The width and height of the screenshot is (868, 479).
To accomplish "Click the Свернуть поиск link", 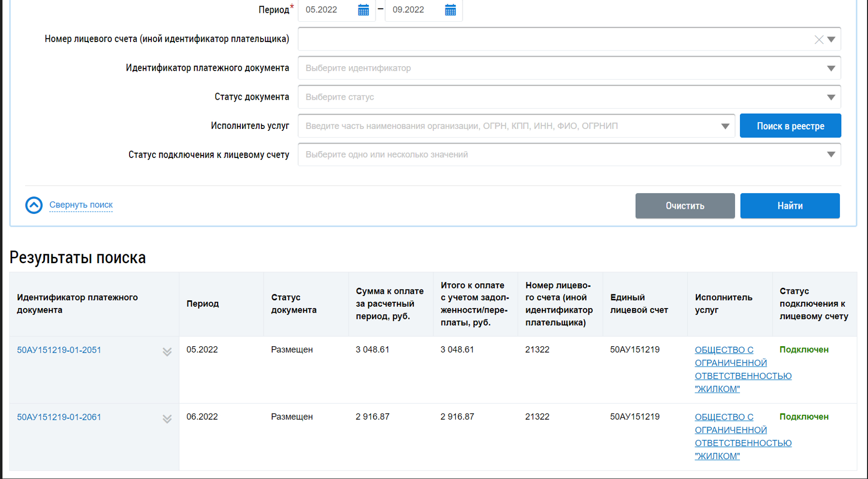I will pyautogui.click(x=81, y=205).
